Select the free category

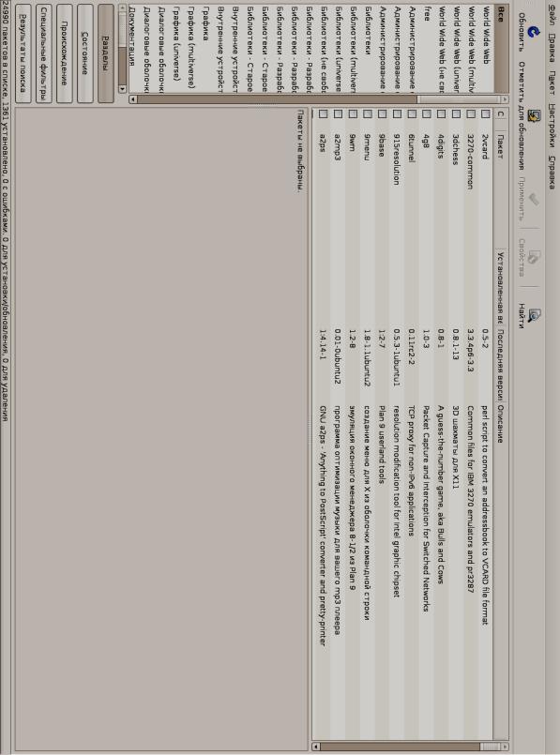(x=427, y=49)
